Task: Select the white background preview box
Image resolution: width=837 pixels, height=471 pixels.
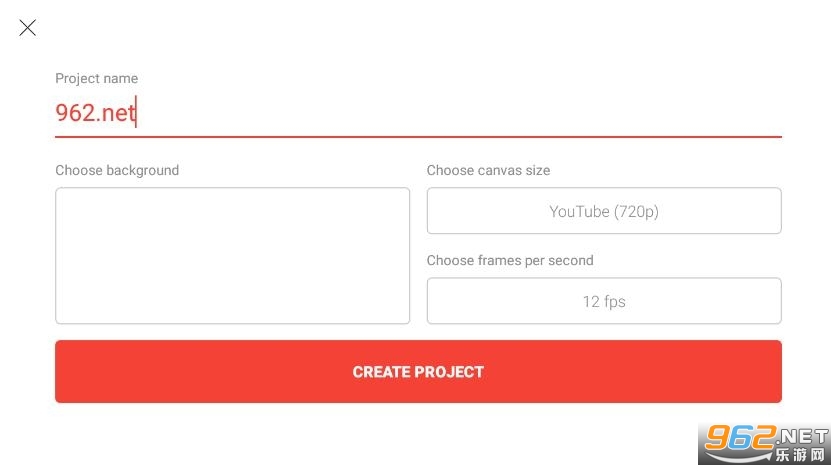Action: coord(232,255)
